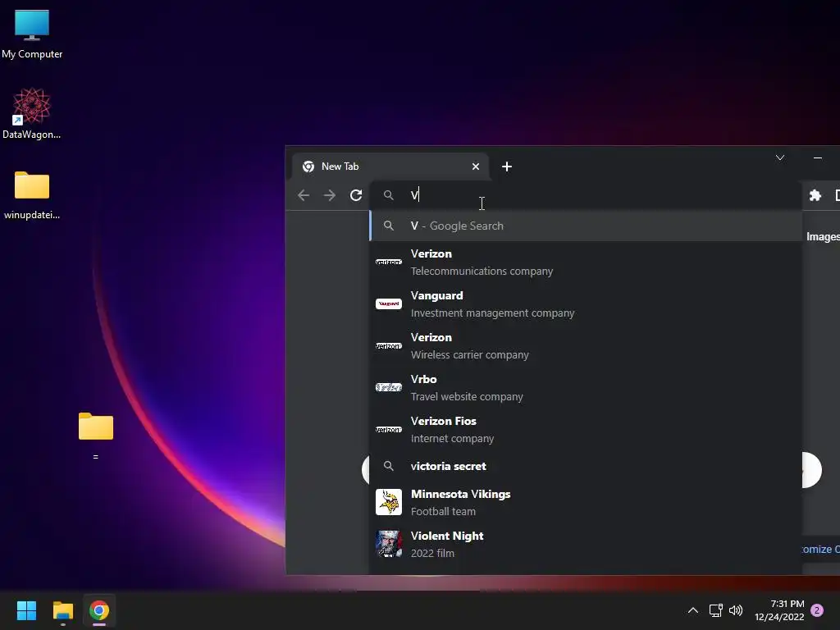Click the Chrome forward arrow
The width and height of the screenshot is (840, 630).
[x=330, y=195]
